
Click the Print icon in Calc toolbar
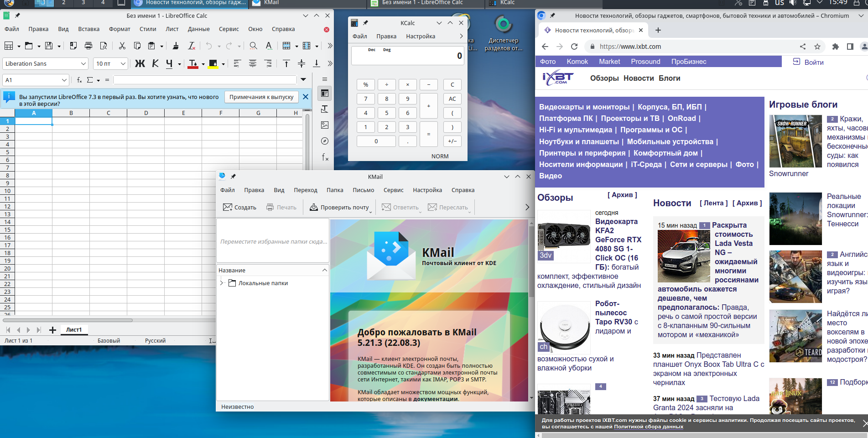coord(88,46)
